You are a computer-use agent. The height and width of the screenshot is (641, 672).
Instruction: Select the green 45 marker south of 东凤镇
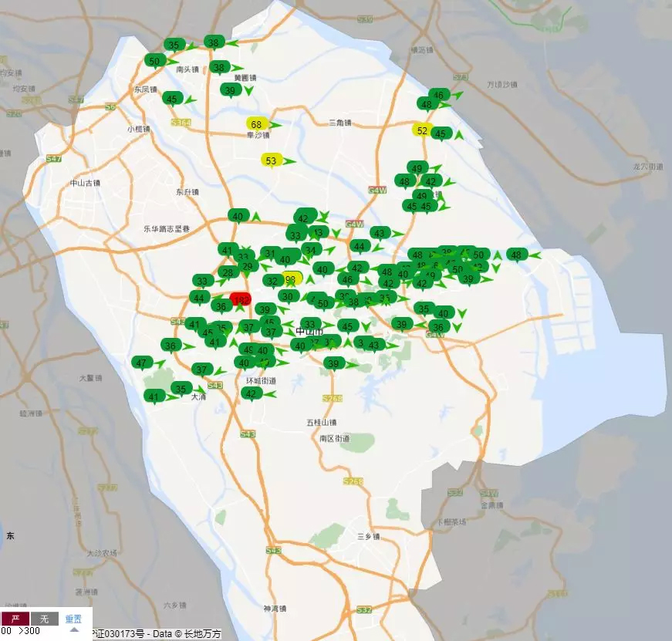tap(171, 98)
